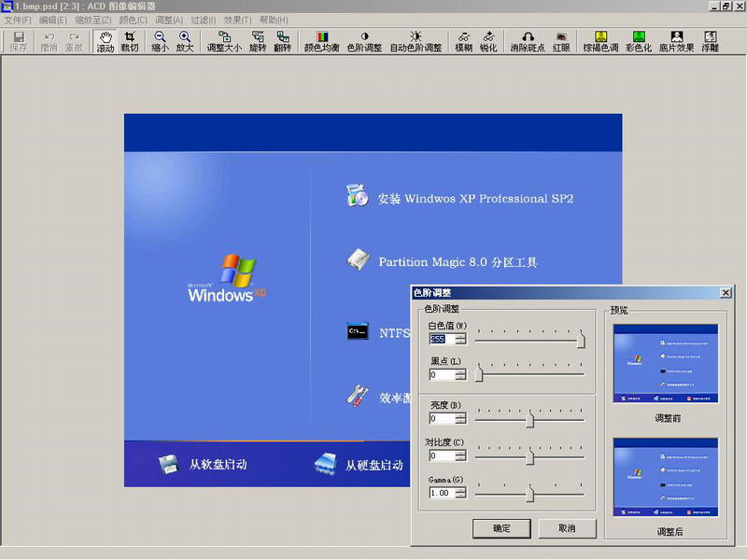Cancel with the 取消 button
The image size is (747, 560).
567,528
